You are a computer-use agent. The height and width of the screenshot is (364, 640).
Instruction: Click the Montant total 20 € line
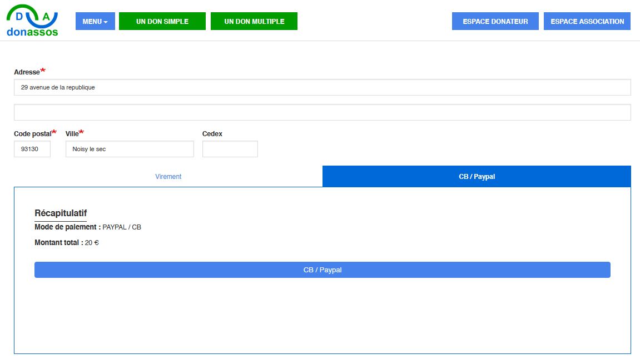click(x=67, y=243)
